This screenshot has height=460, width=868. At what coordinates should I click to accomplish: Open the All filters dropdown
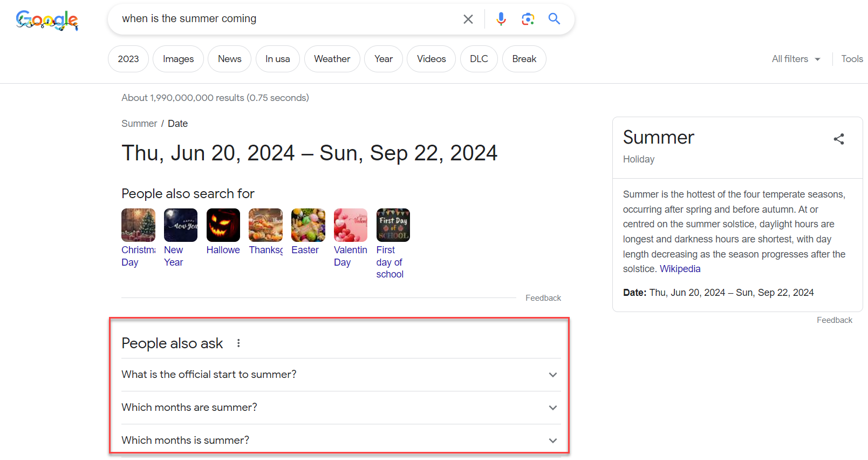[796, 59]
